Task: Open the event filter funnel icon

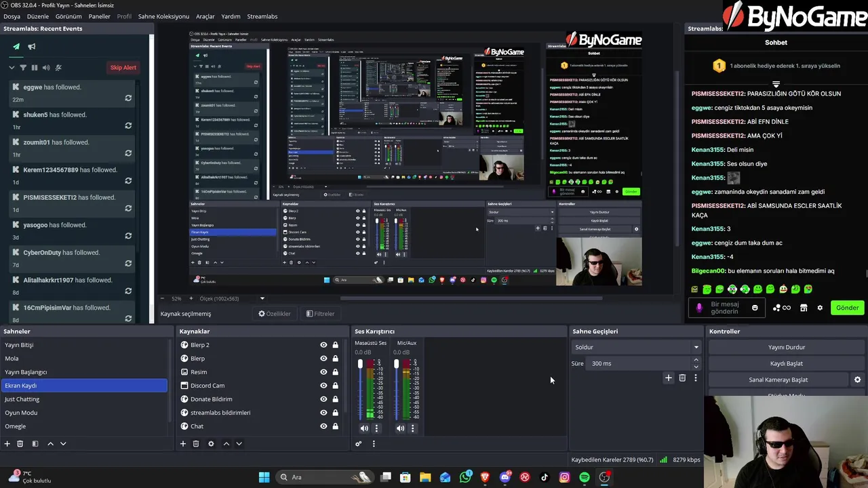Action: pos(23,67)
